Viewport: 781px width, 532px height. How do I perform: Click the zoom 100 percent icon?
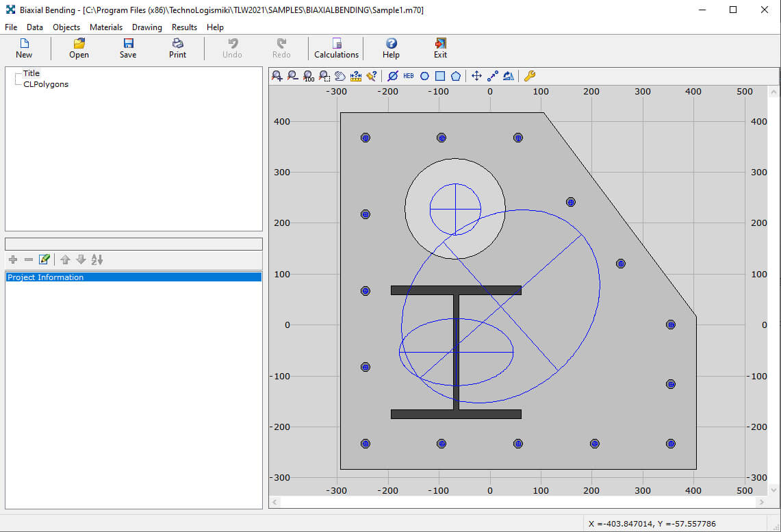(x=308, y=76)
